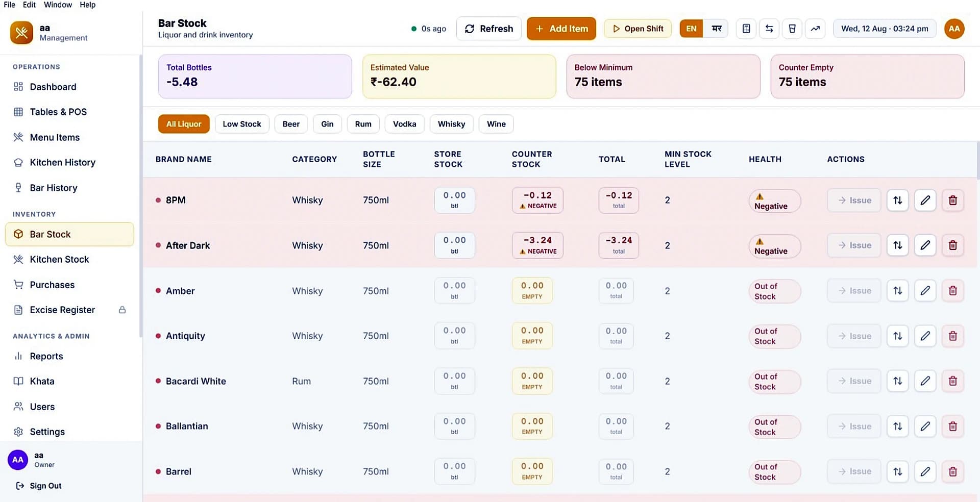Viewport: 980px width, 502px height.
Task: Filter the list by Beer
Action: point(291,124)
